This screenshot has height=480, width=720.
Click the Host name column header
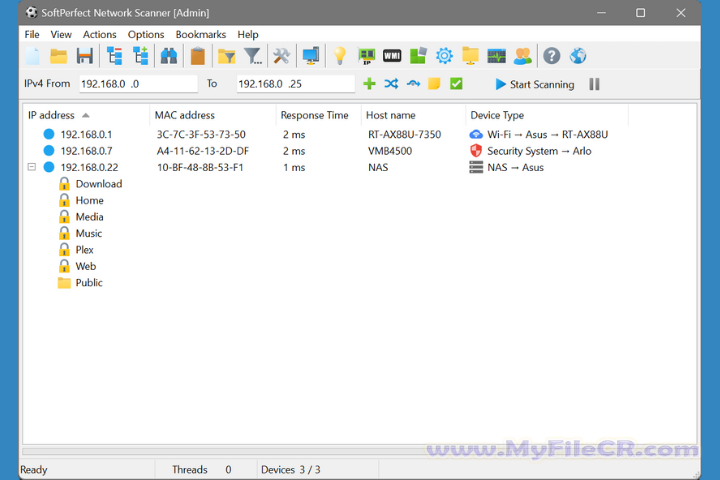[413, 115]
